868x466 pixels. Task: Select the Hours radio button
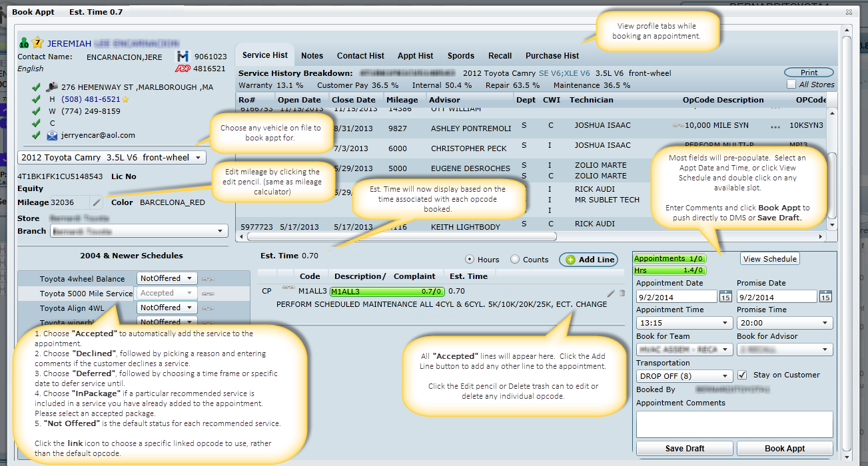[x=469, y=260]
